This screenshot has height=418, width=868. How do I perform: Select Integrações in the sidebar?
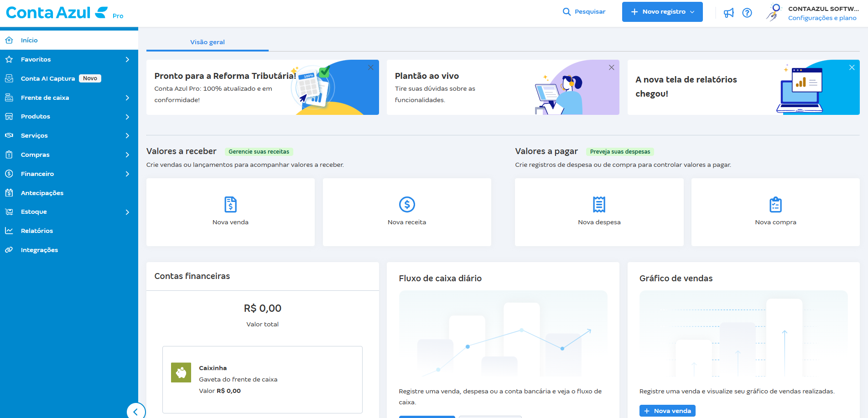tap(39, 250)
